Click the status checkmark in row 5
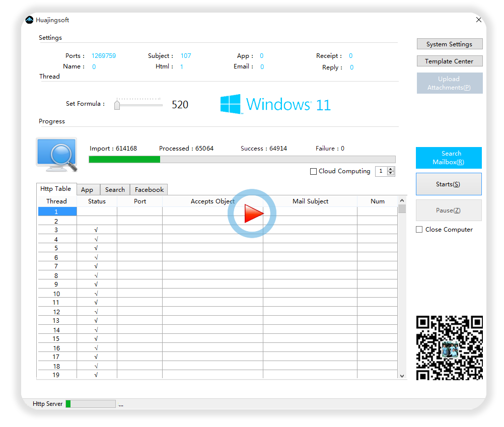The height and width of the screenshot is (427, 504). (96, 248)
